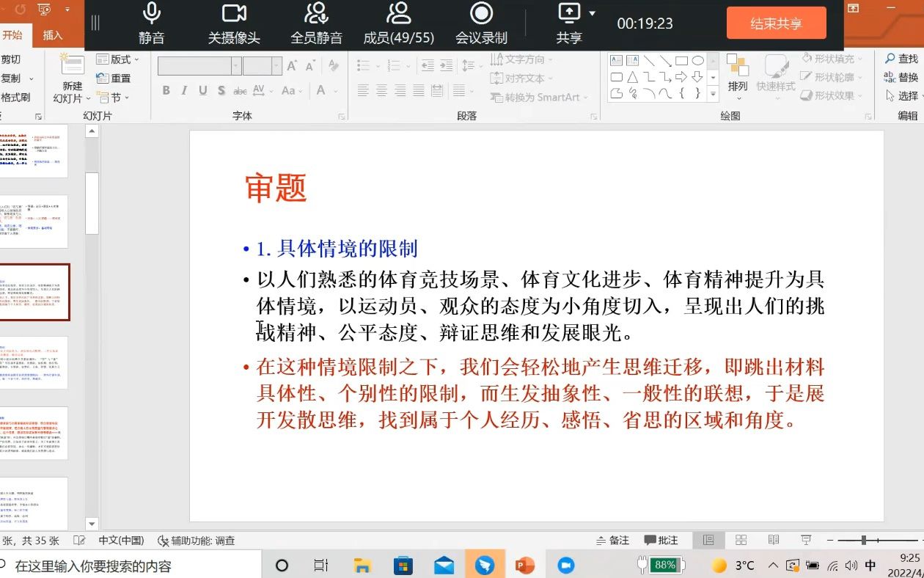Toggle italic formatting

(x=183, y=90)
